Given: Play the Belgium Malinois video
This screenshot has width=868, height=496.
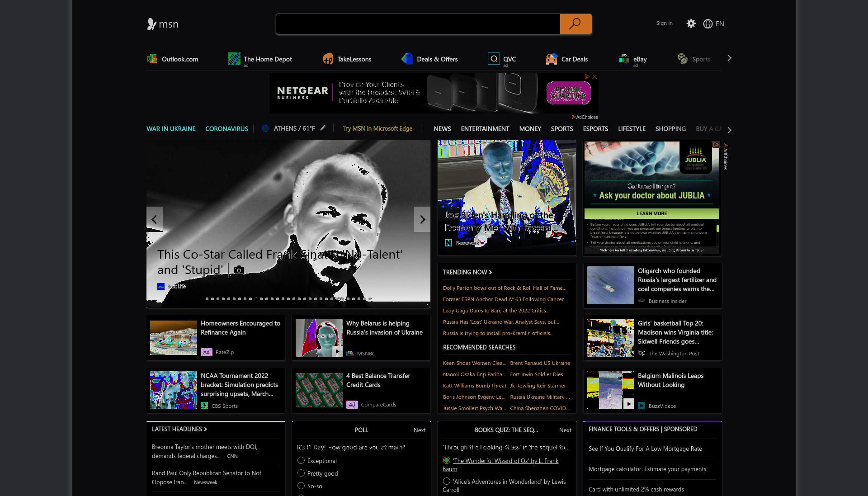Looking at the screenshot, I should click(x=628, y=404).
